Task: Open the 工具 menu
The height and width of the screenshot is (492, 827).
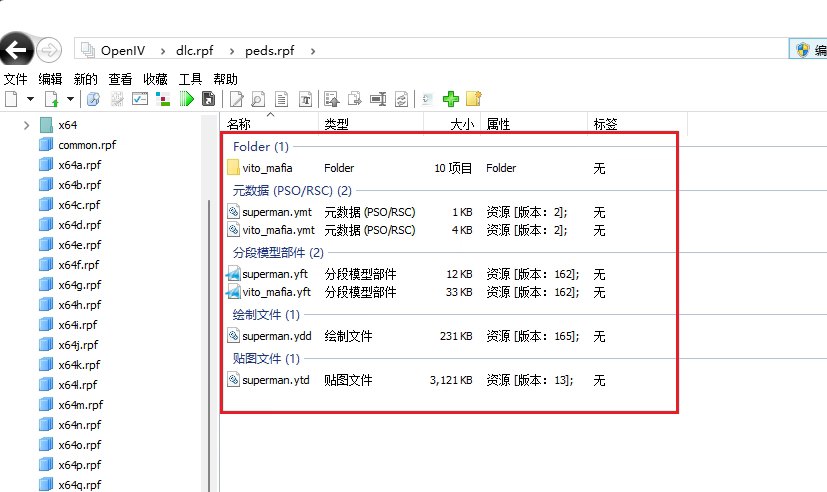Action: (x=190, y=79)
